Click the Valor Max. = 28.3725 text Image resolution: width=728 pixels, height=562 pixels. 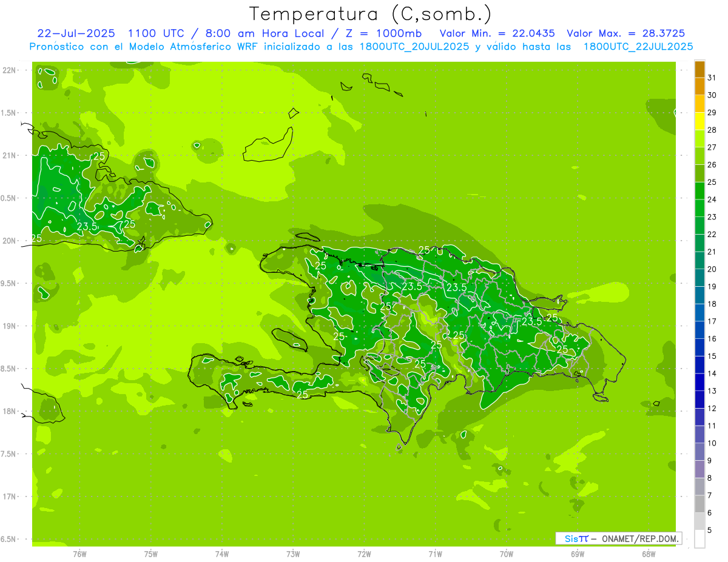coord(626,33)
